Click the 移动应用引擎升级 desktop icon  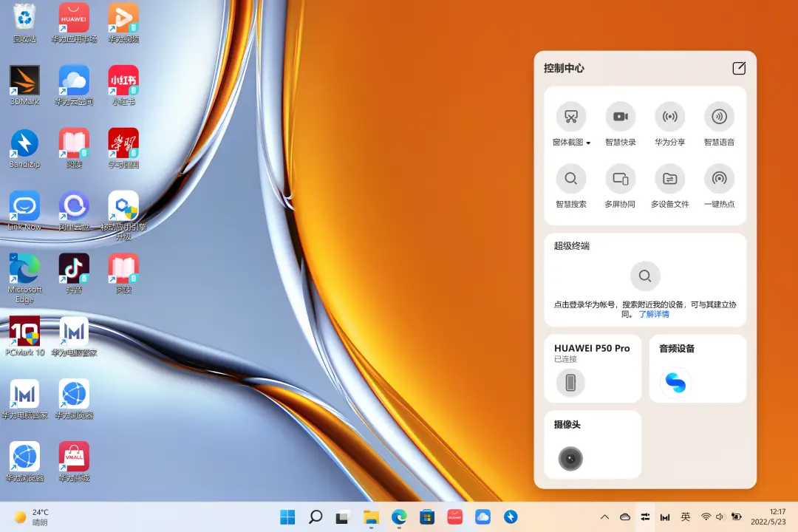123,215
